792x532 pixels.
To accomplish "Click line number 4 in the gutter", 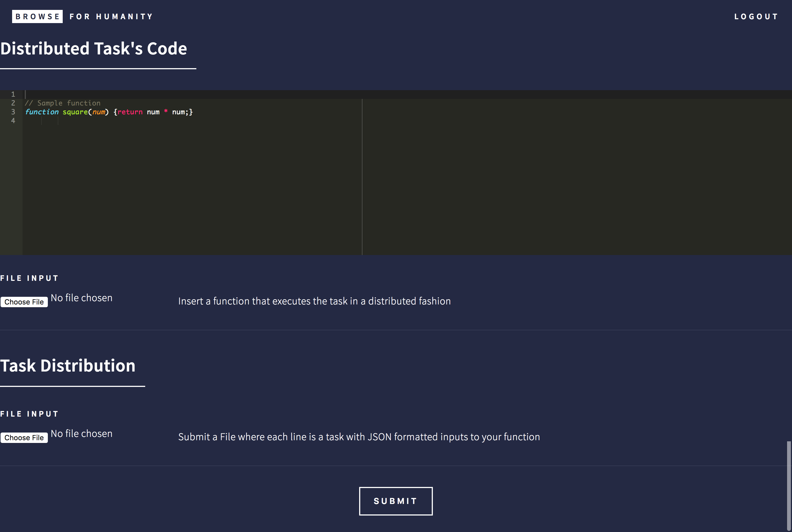I will click(13, 121).
